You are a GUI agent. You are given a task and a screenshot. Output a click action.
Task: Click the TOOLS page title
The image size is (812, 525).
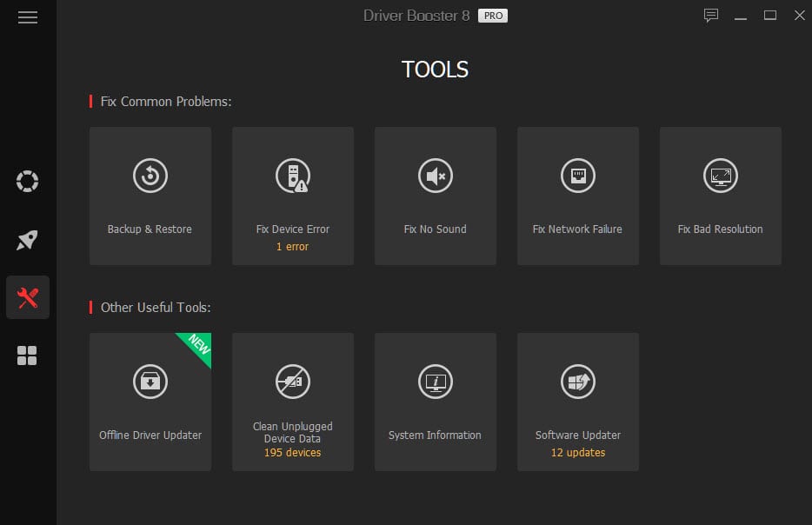point(435,70)
